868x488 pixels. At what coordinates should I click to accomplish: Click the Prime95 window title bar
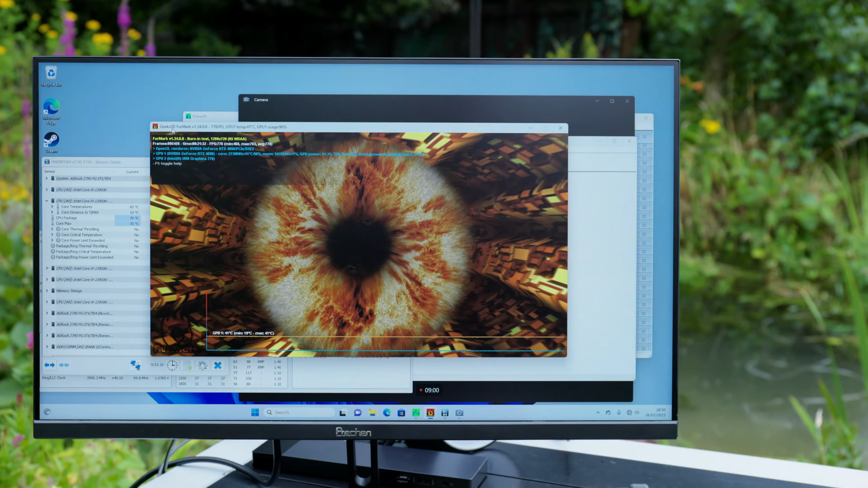click(211, 116)
